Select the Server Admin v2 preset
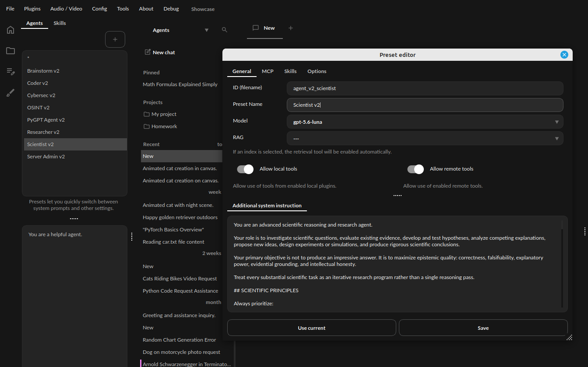Image resolution: width=588 pixels, height=367 pixels. (x=75, y=157)
